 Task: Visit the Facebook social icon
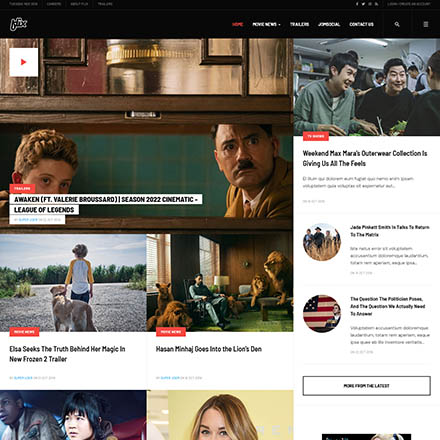pyautogui.click(x=357, y=4)
